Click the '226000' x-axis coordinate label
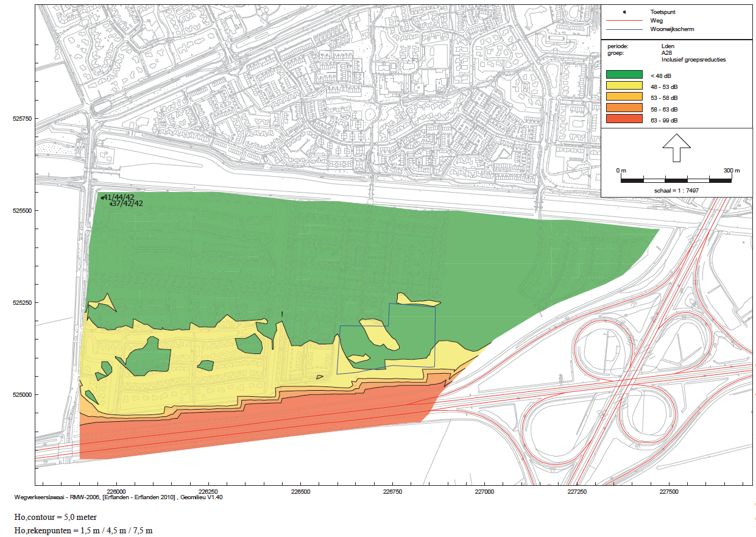This screenshot has width=756, height=537. coord(116,491)
